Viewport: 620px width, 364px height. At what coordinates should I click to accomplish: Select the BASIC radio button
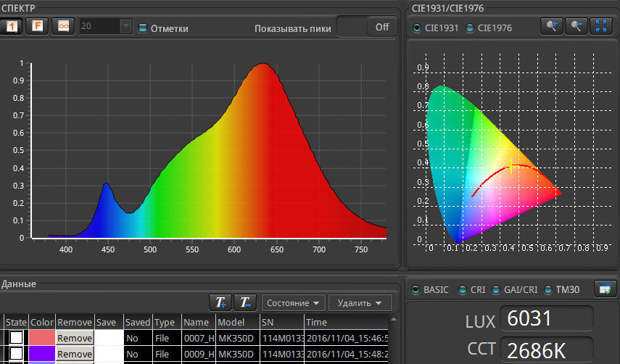416,290
